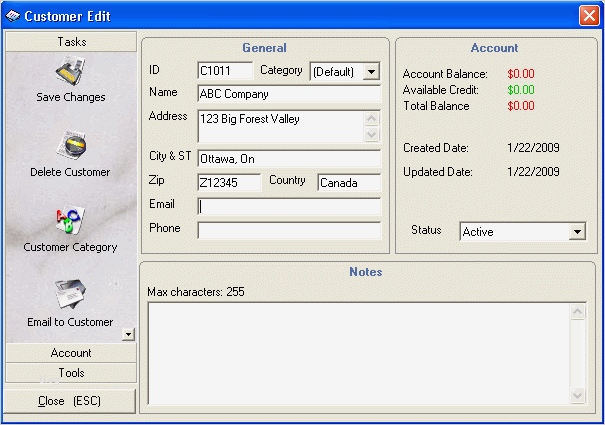605x425 pixels.
Task: Click the Address box scroll-up arrow
Action: [x=372, y=118]
